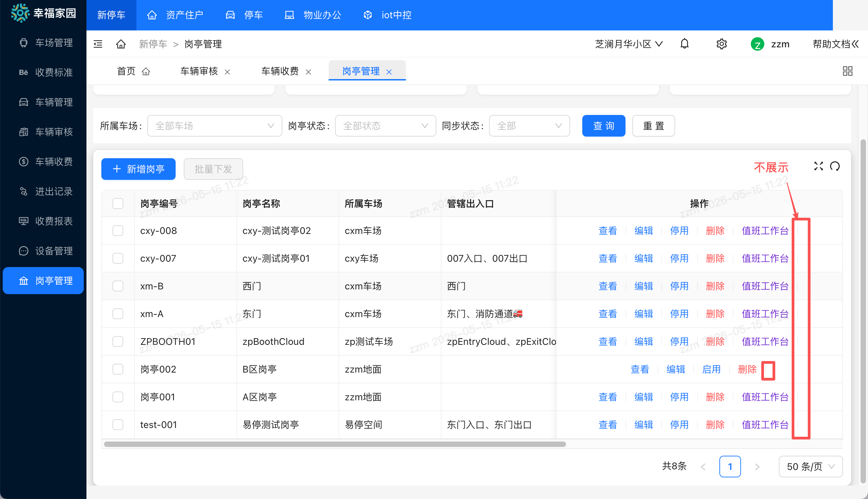Click 启用 for 岗亭002

coord(711,370)
